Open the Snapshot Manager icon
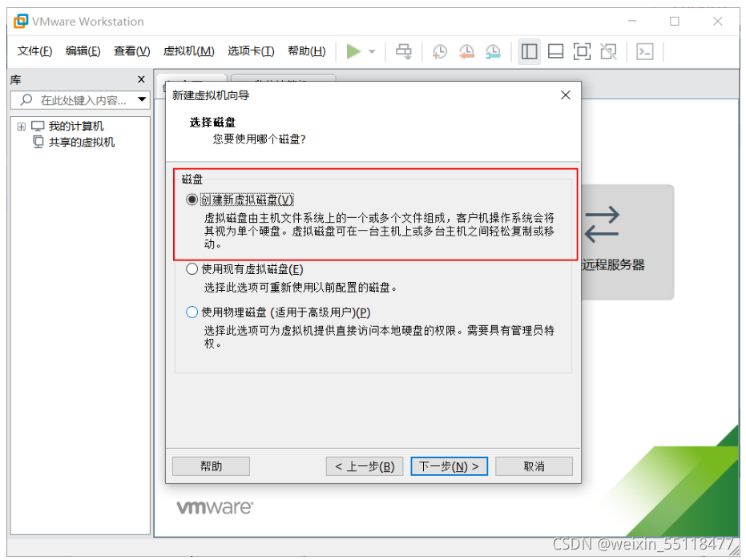 point(493,51)
